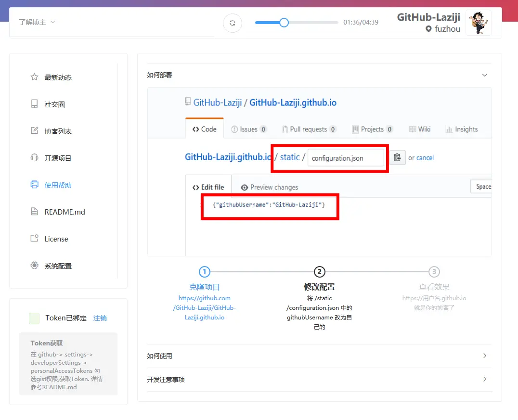Screen dimensions: 518x420
Task: Click the user avatar picture
Action: [479, 23]
